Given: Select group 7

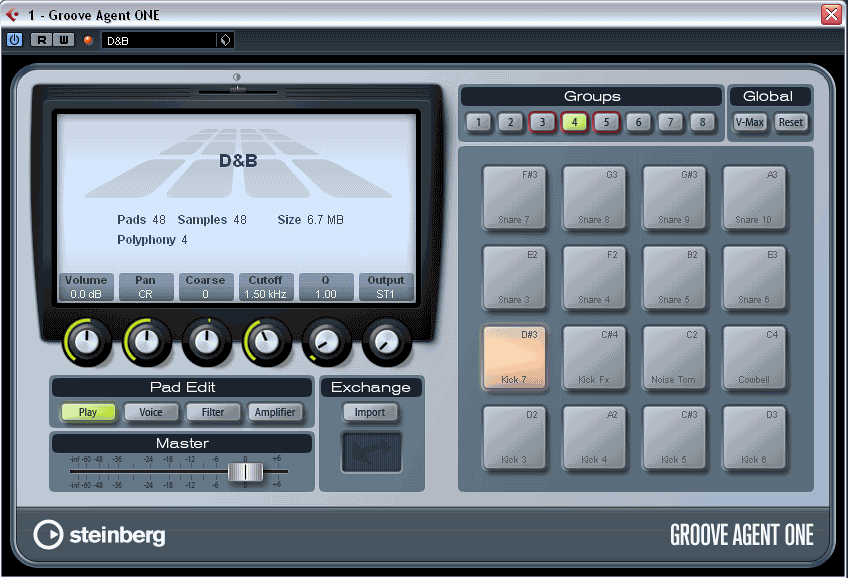Looking at the screenshot, I should click(x=670, y=122).
